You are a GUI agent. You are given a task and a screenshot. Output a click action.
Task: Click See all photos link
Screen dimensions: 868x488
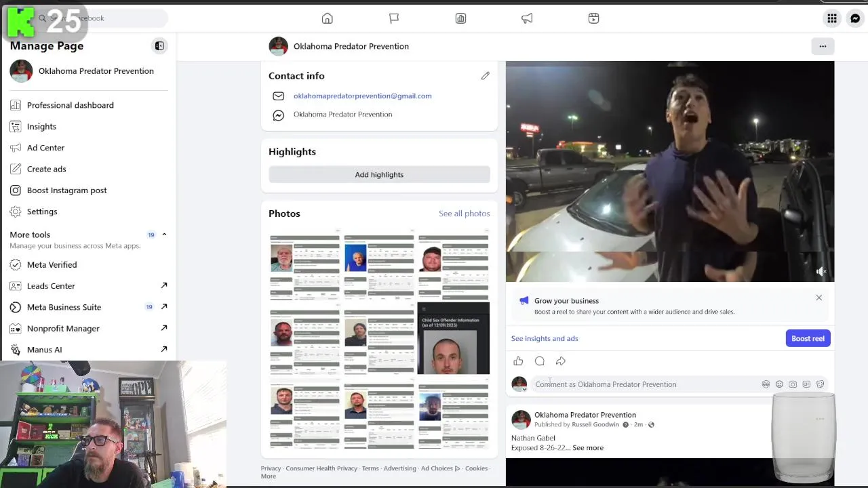[x=464, y=213]
